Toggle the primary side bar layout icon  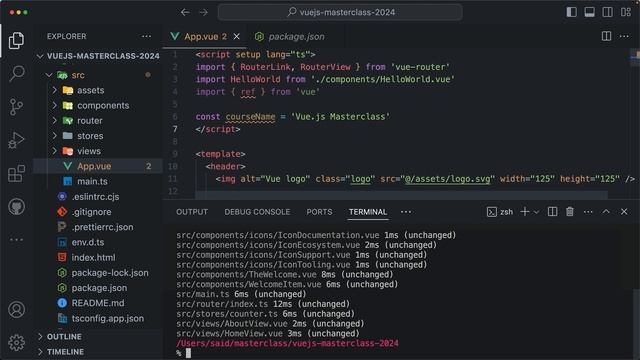pos(571,12)
